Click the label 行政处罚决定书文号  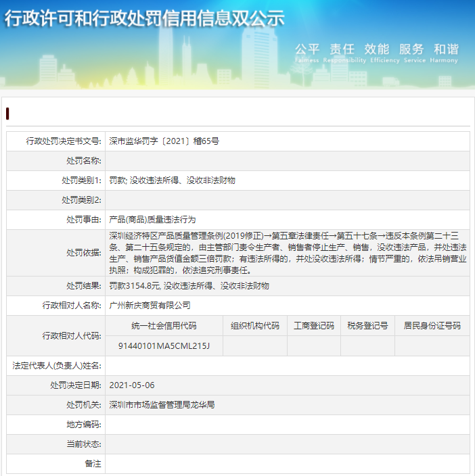(64, 141)
